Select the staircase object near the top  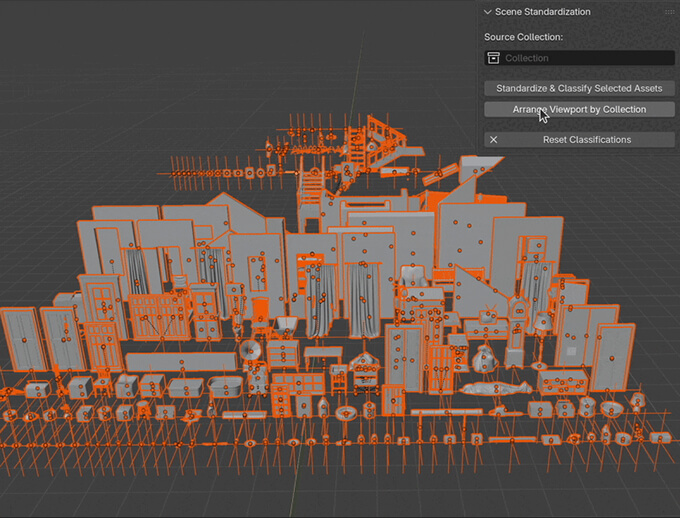pos(310,188)
